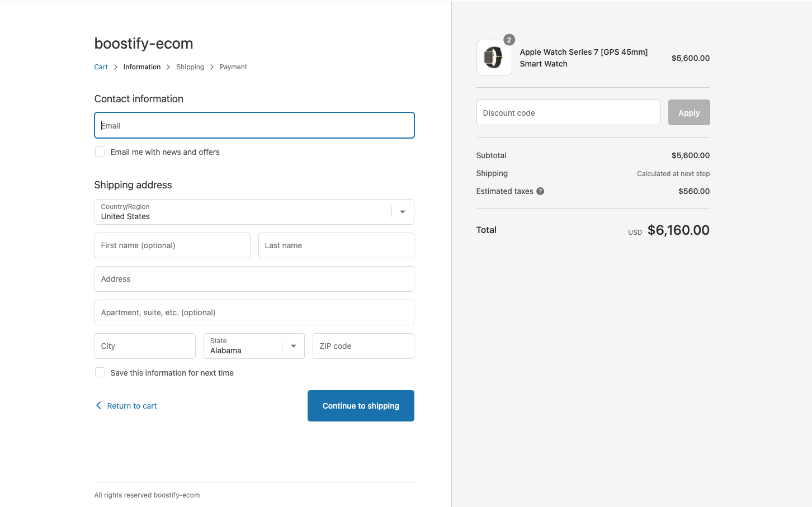This screenshot has height=507, width=812.
Task: Click the chevron between Shipping and Payment
Action: tap(212, 67)
